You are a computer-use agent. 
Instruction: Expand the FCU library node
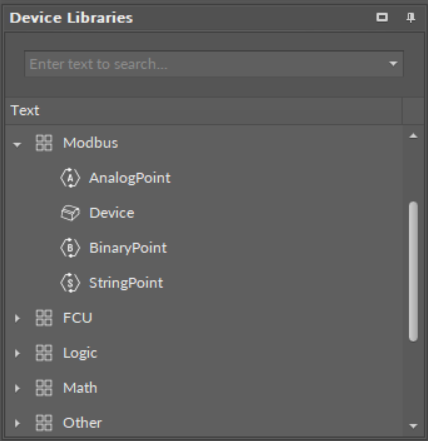point(17,318)
